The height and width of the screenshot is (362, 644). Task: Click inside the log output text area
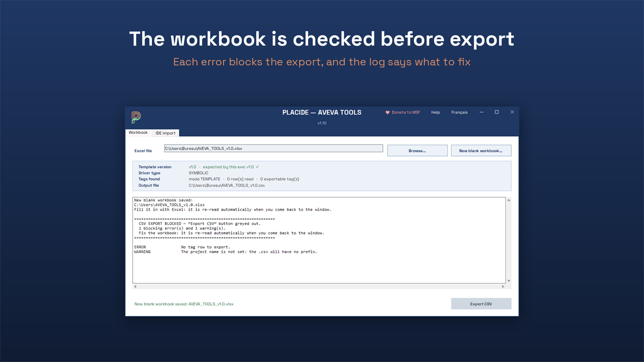click(x=319, y=240)
